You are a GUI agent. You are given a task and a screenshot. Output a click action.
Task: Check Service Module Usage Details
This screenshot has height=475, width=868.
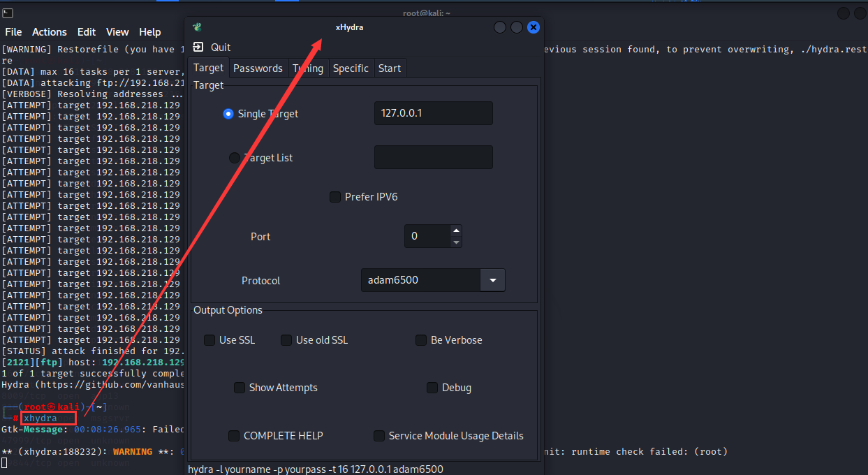[x=379, y=436]
